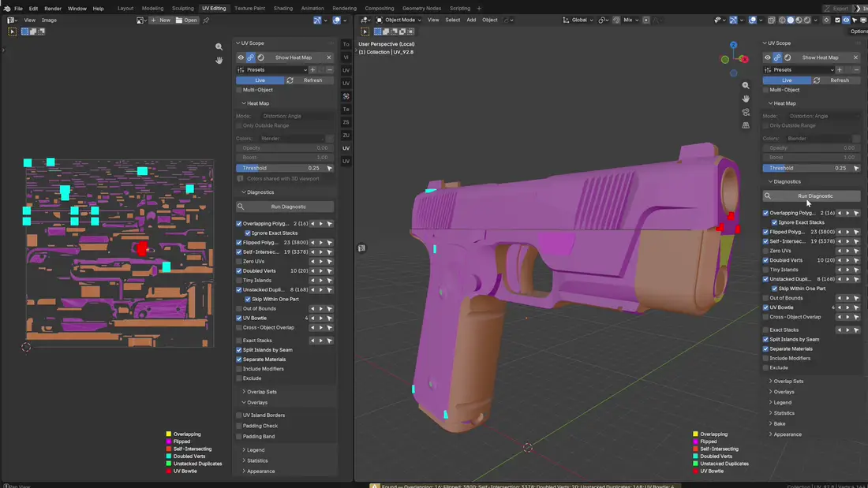Click the camera view icon in 3D viewport

click(746, 112)
